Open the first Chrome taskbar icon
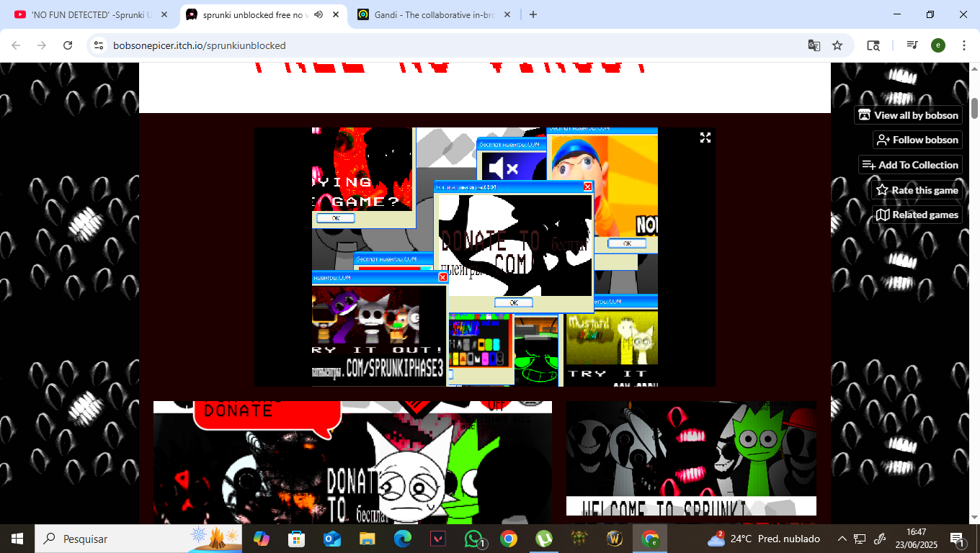This screenshot has height=553, width=980. click(x=509, y=539)
